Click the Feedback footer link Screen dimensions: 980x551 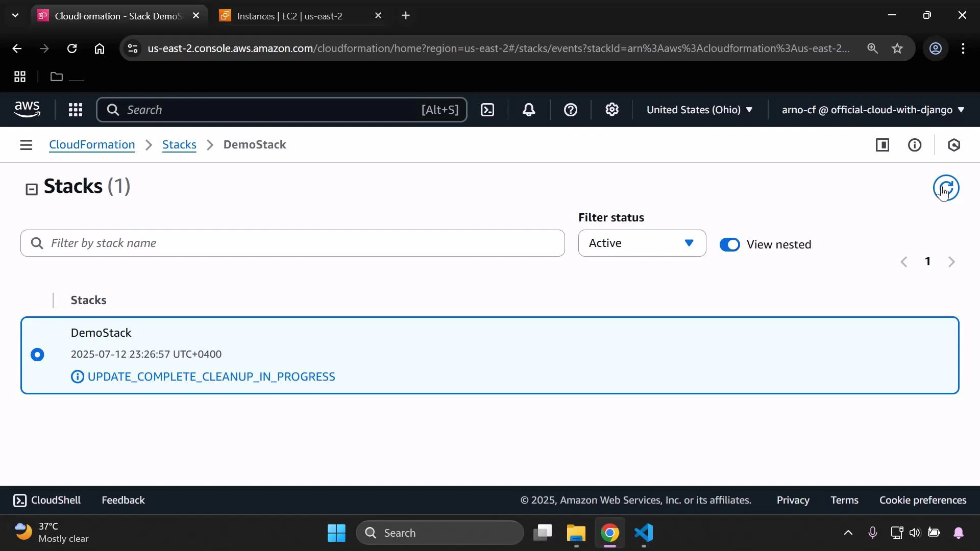coord(123,500)
